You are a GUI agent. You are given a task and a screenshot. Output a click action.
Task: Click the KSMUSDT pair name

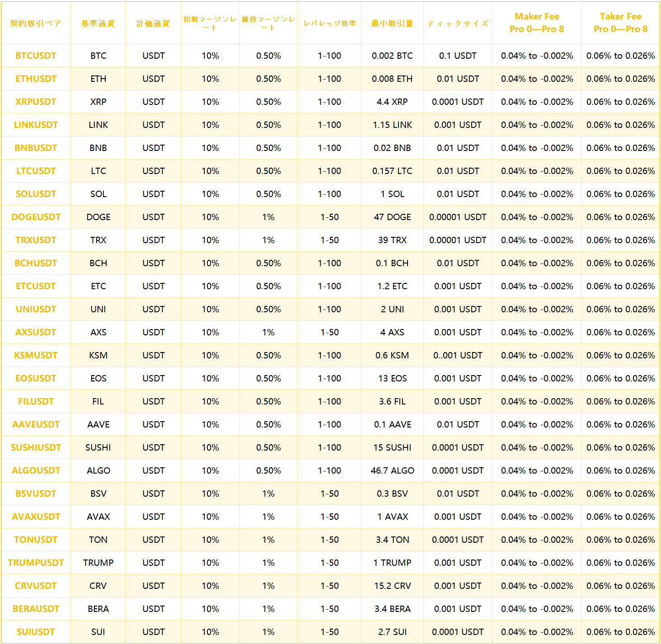click(36, 355)
